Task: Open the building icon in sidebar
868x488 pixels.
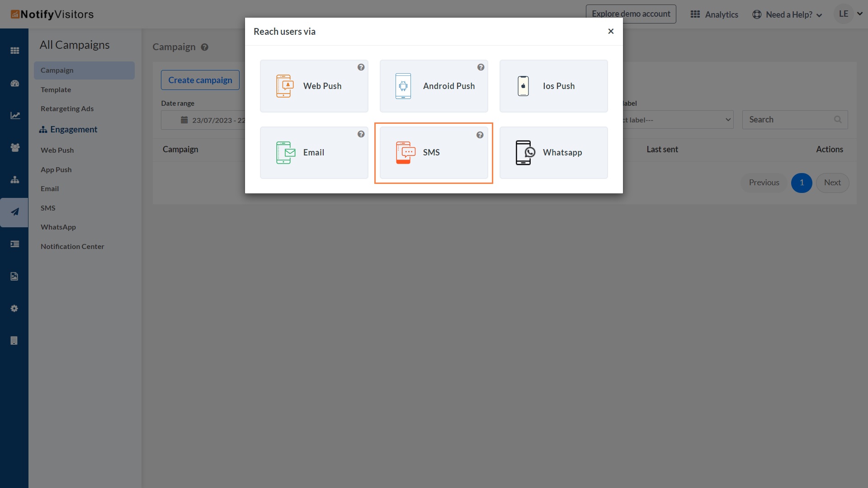Action: point(14,341)
